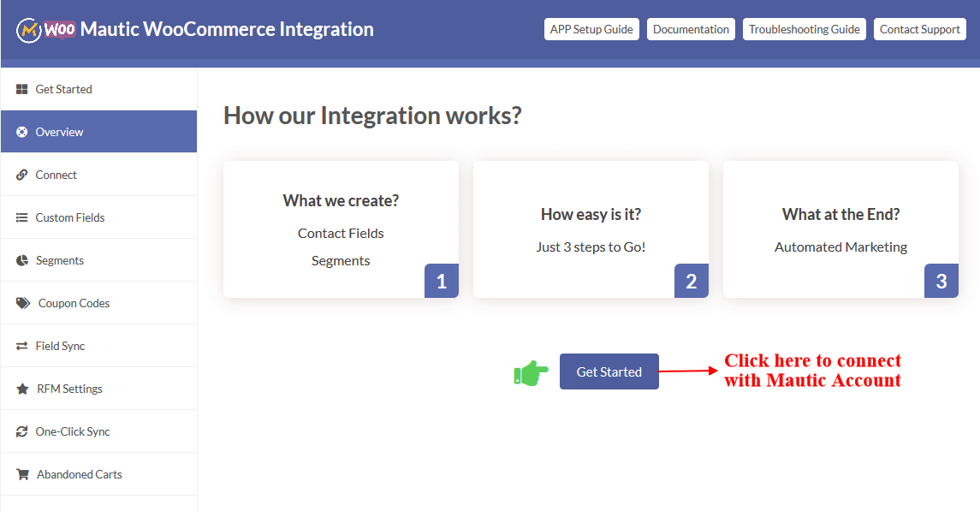
Task: Select the RFM Settings star icon
Action: pos(21,388)
